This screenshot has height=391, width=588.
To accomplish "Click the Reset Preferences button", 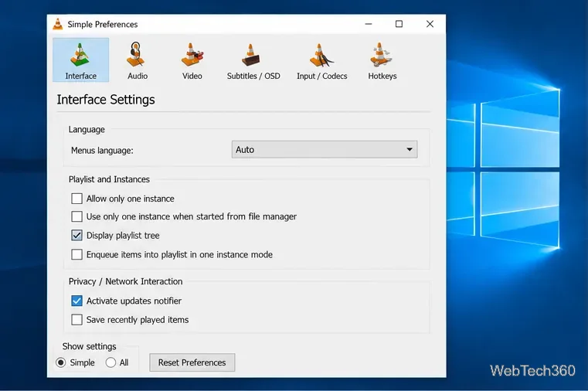I will click(x=192, y=362).
